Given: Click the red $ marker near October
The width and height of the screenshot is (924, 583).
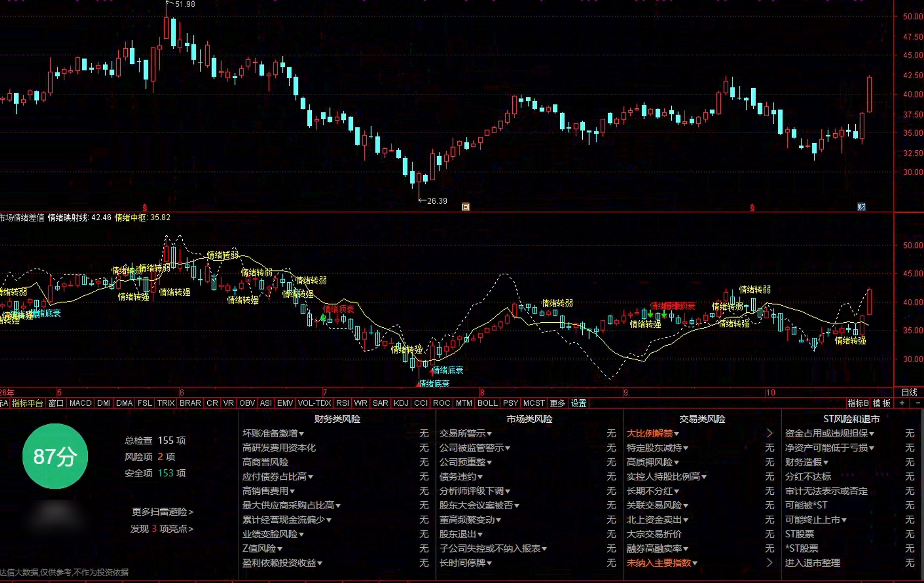Looking at the screenshot, I should click(752, 207).
